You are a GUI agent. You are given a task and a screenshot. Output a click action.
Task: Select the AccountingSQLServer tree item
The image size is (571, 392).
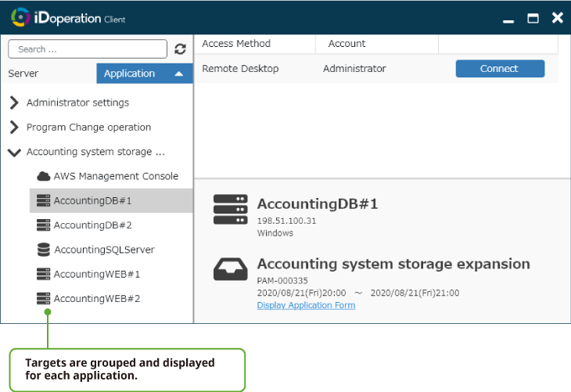[x=111, y=250]
